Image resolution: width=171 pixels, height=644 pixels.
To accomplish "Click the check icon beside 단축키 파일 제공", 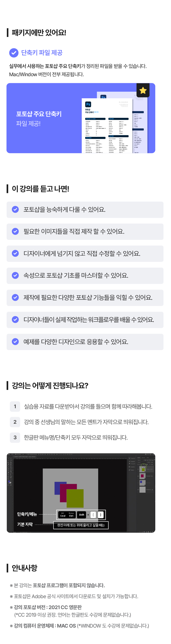I will click(14, 53).
